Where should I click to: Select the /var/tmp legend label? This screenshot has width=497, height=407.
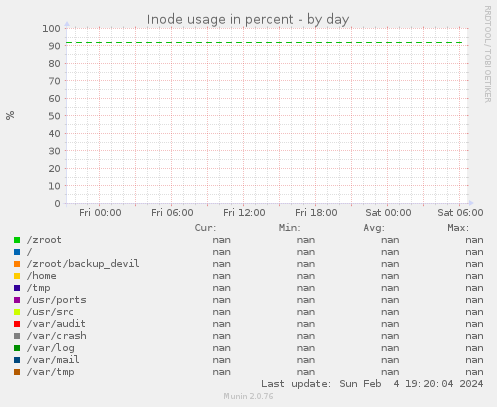coord(51,372)
